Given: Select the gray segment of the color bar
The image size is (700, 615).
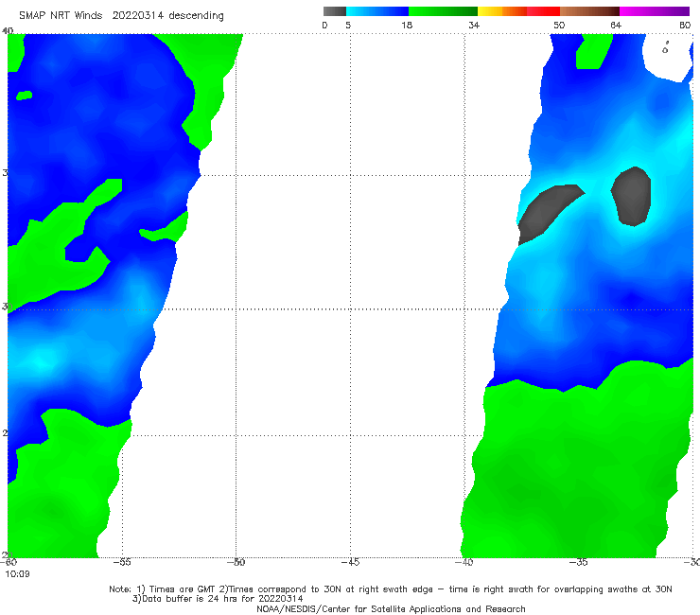Looking at the screenshot, I should (x=335, y=11).
